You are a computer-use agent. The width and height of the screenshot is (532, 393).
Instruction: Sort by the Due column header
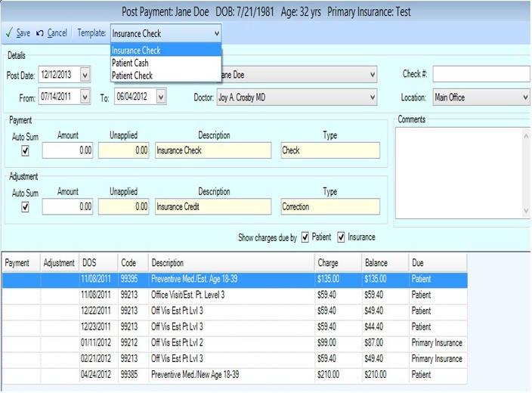coord(438,263)
